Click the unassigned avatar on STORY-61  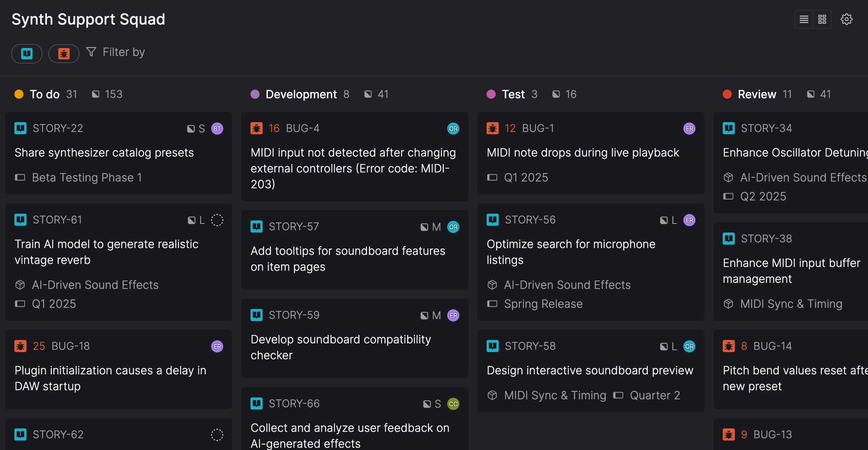(217, 220)
